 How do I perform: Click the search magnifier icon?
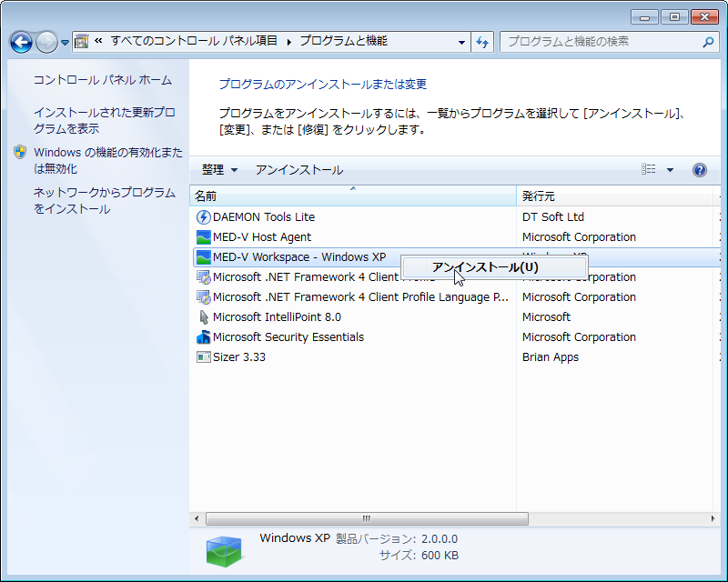(x=708, y=42)
